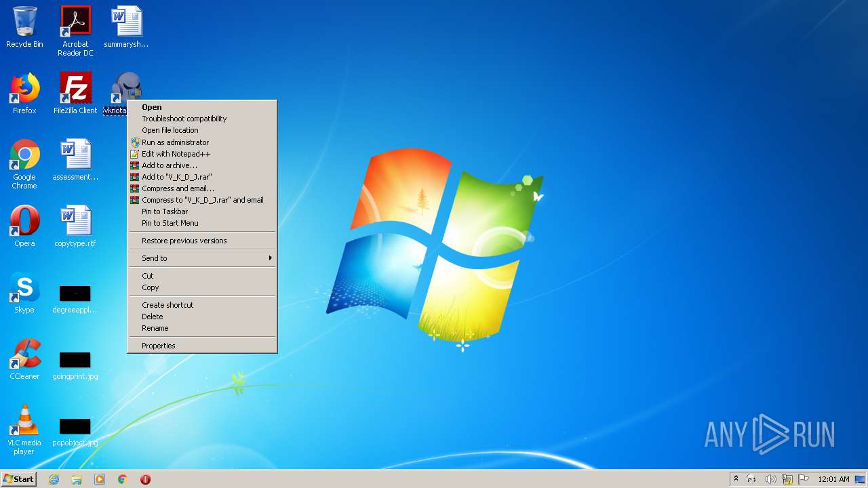The height and width of the screenshot is (488, 868).
Task: Select the summarysh... Word document icon
Action: 126,27
